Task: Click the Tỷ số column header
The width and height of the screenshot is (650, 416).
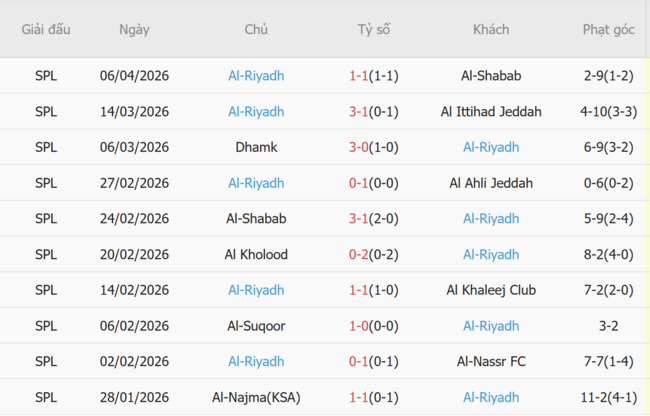Action: pyautogui.click(x=374, y=30)
